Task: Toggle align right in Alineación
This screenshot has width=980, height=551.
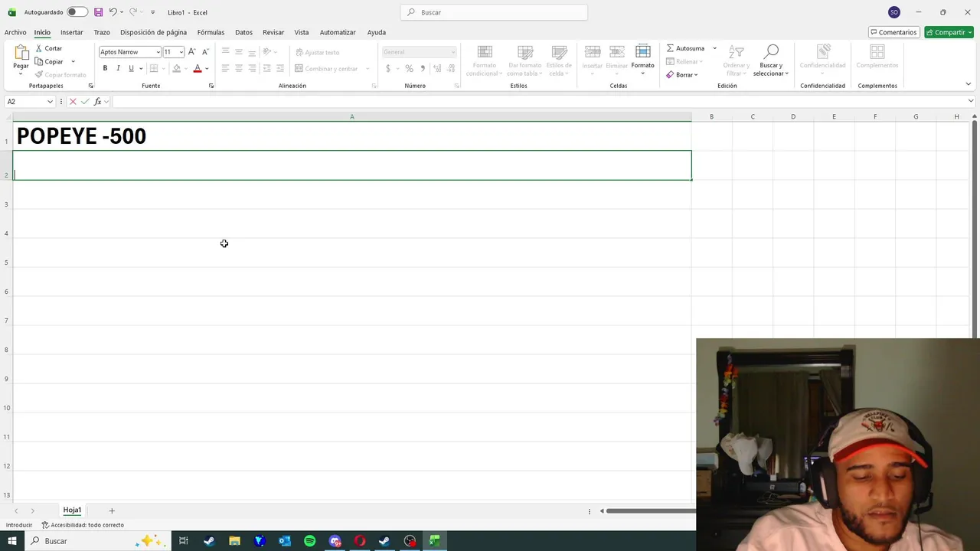Action: click(x=252, y=68)
